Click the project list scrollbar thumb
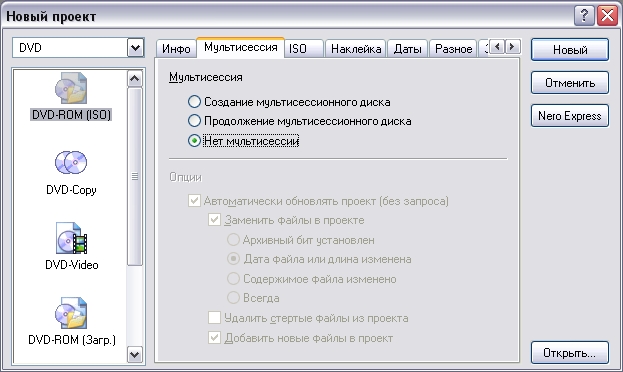This screenshot has height=372, width=623. click(x=135, y=176)
